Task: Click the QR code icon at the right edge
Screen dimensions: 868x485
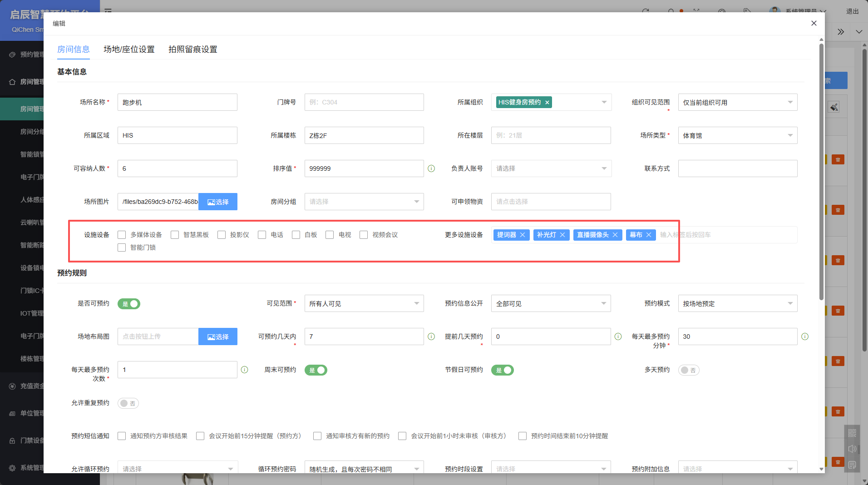Action: (852, 433)
